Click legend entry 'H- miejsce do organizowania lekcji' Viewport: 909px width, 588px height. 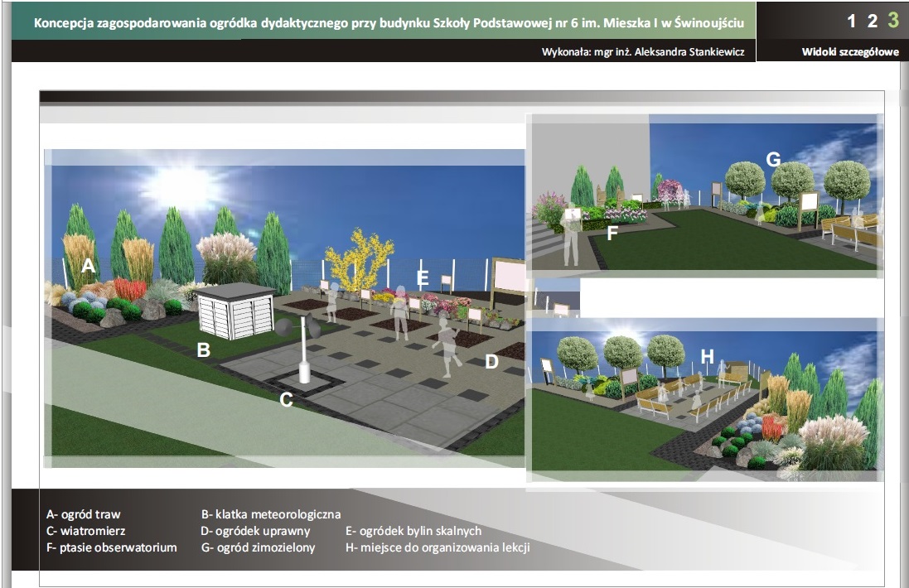pos(438,547)
